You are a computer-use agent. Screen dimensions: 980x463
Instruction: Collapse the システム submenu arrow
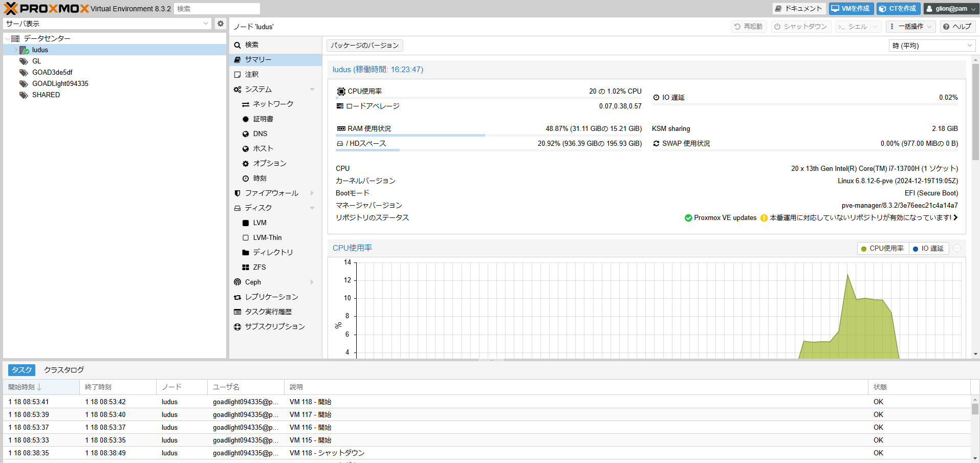(312, 90)
